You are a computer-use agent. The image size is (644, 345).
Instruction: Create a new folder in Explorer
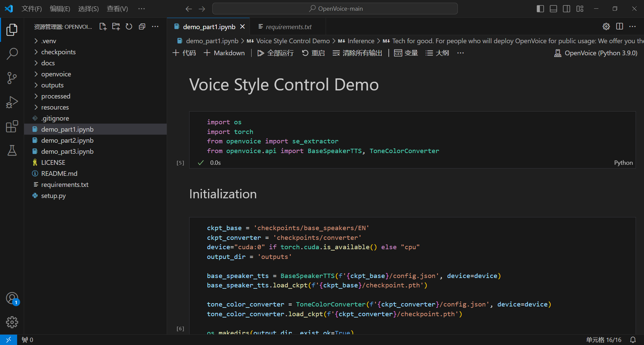[x=116, y=26]
